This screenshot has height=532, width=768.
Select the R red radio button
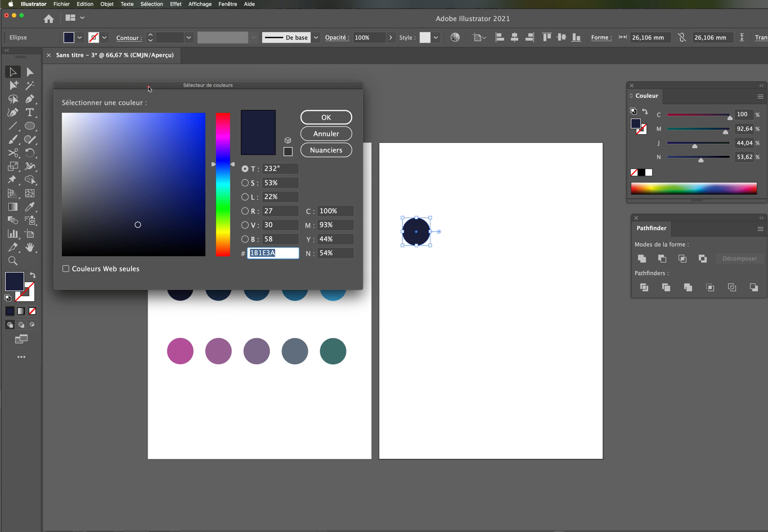(x=245, y=211)
